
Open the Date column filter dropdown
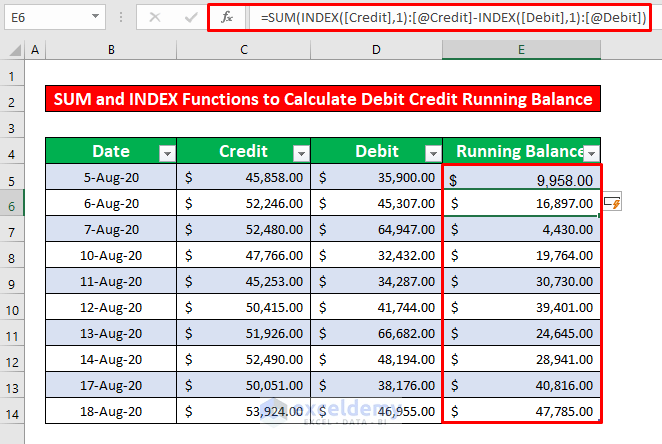167,153
